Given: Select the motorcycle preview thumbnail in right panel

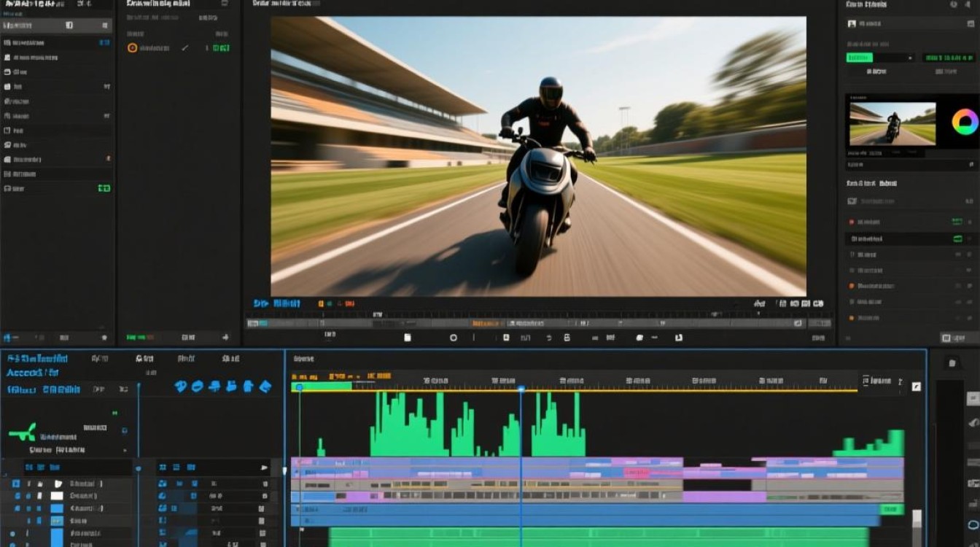Looking at the screenshot, I should click(x=892, y=123).
